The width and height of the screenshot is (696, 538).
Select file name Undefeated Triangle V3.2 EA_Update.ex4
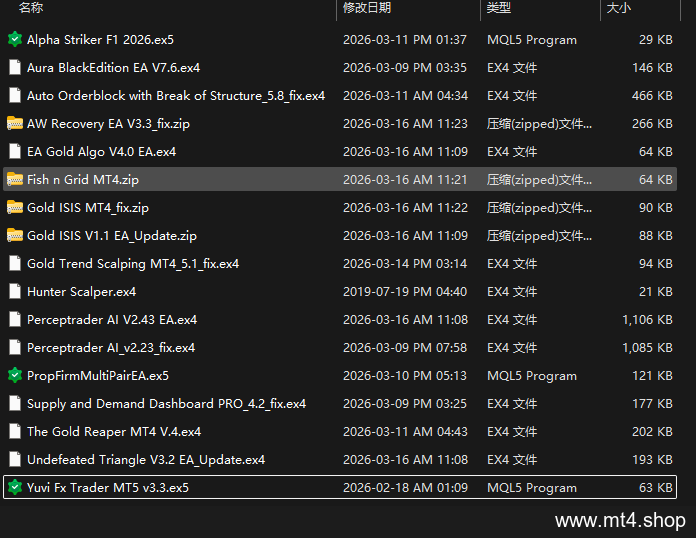click(x=146, y=459)
